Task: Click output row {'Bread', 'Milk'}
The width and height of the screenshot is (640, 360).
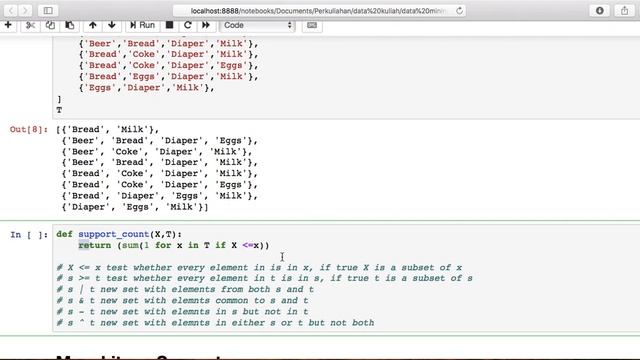Action: 108,130
